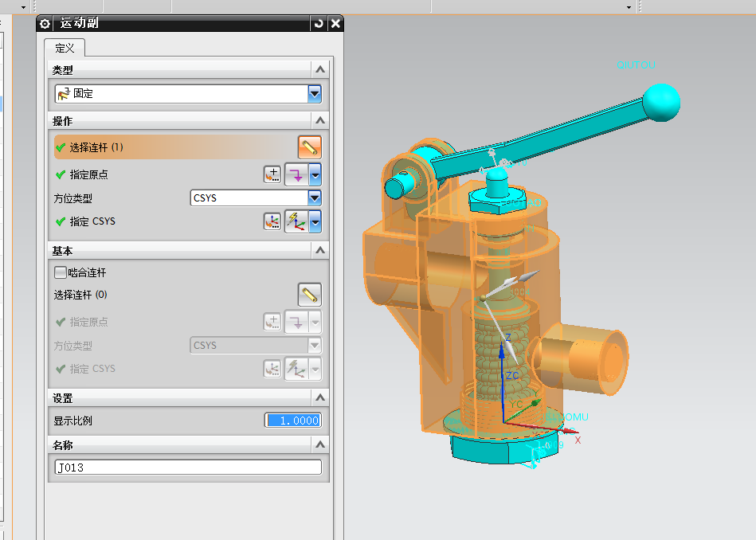Click inferred point icon in 操作
The height and width of the screenshot is (540, 756).
[x=296, y=174]
